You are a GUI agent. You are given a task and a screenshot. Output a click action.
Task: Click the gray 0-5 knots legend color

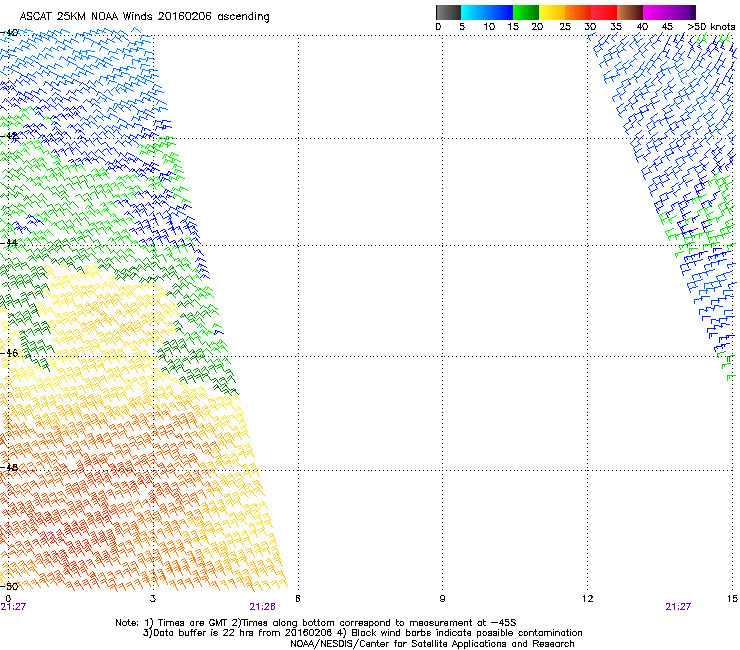(448, 12)
